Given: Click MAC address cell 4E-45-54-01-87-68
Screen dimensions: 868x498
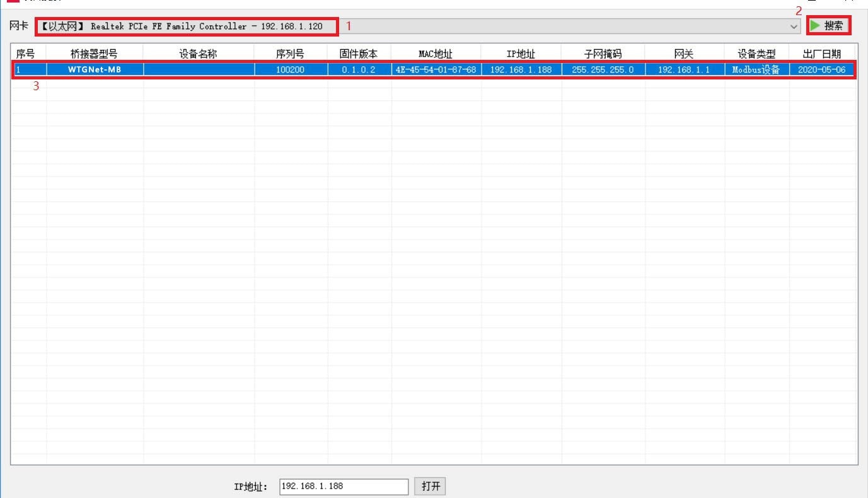Looking at the screenshot, I should click(436, 70).
